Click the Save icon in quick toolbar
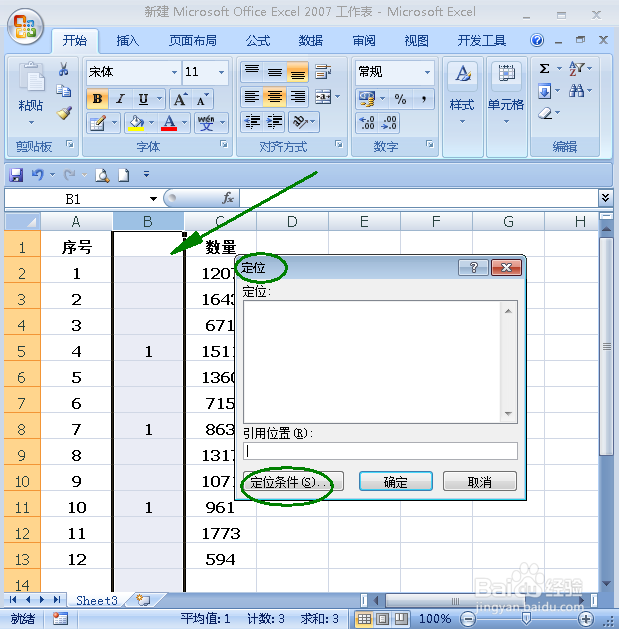 pos(16,175)
